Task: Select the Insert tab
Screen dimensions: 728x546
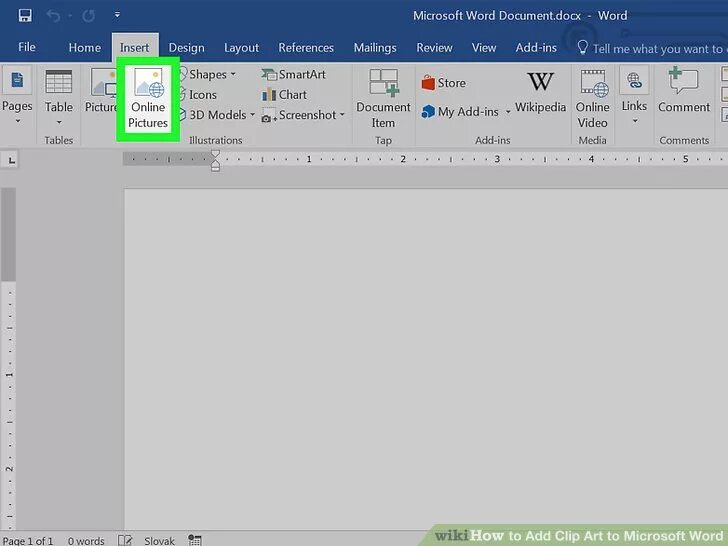Action: pyautogui.click(x=135, y=47)
